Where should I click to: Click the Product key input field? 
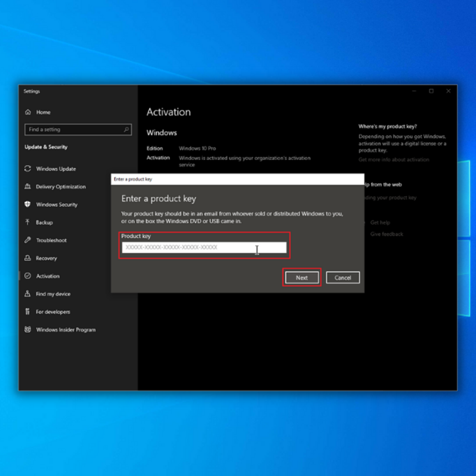pos(204,247)
